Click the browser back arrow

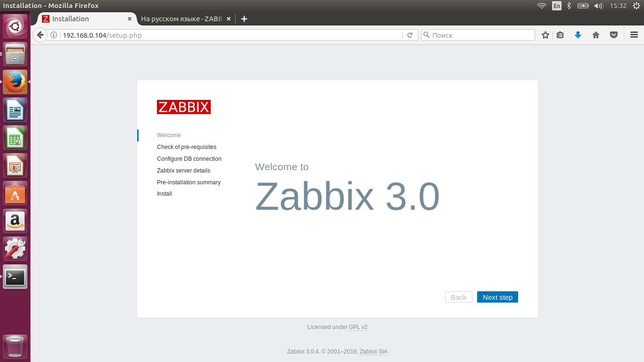(x=41, y=35)
